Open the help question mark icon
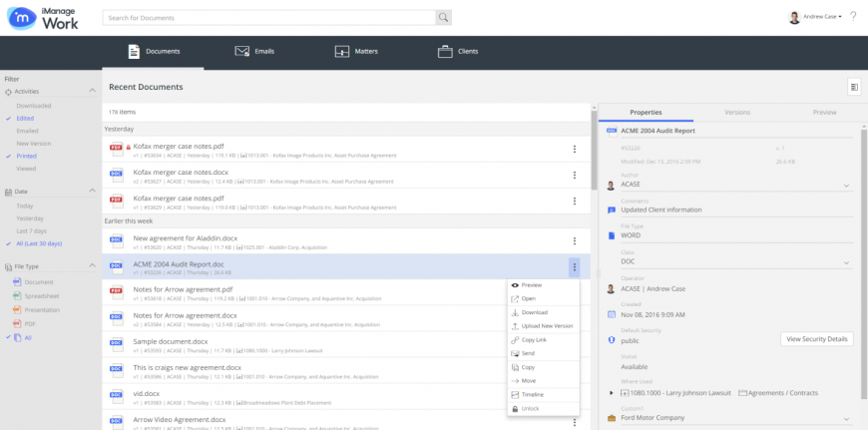Image resolution: width=868 pixels, height=430 pixels. click(x=853, y=17)
